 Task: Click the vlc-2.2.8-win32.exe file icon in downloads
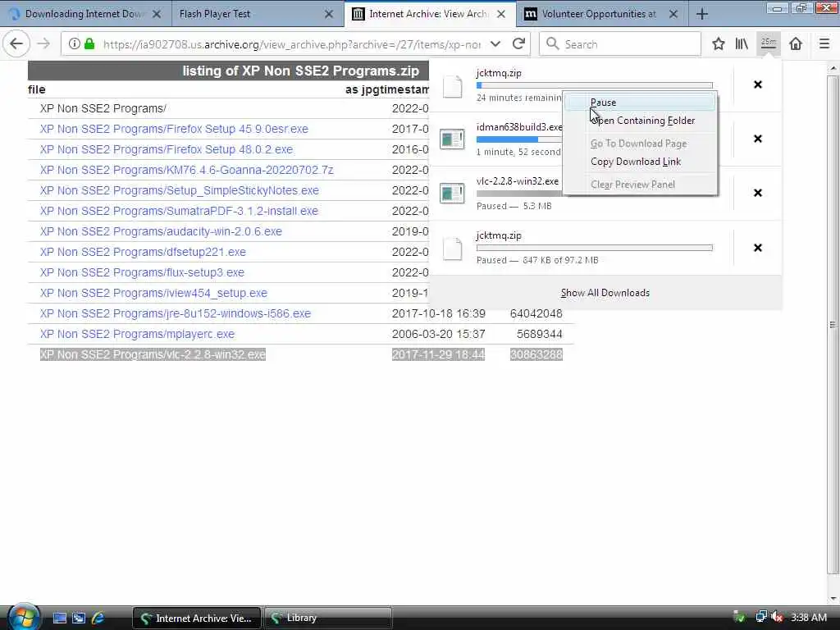tap(452, 194)
